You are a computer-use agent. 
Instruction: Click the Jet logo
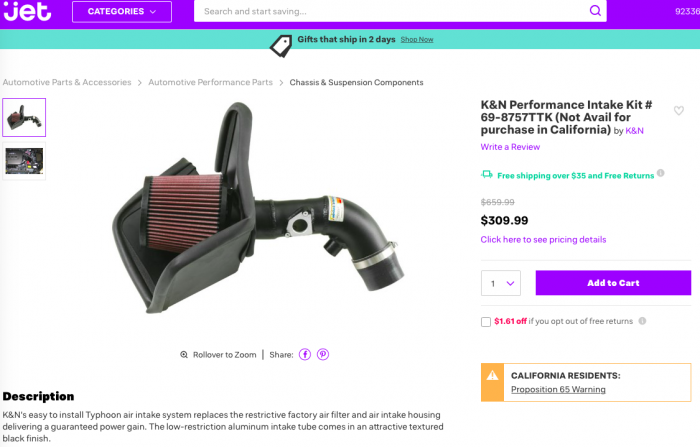point(27,11)
